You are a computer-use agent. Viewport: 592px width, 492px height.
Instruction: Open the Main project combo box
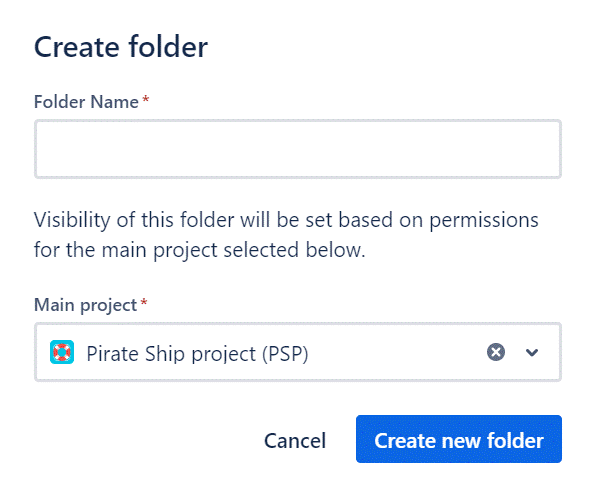pos(298,352)
